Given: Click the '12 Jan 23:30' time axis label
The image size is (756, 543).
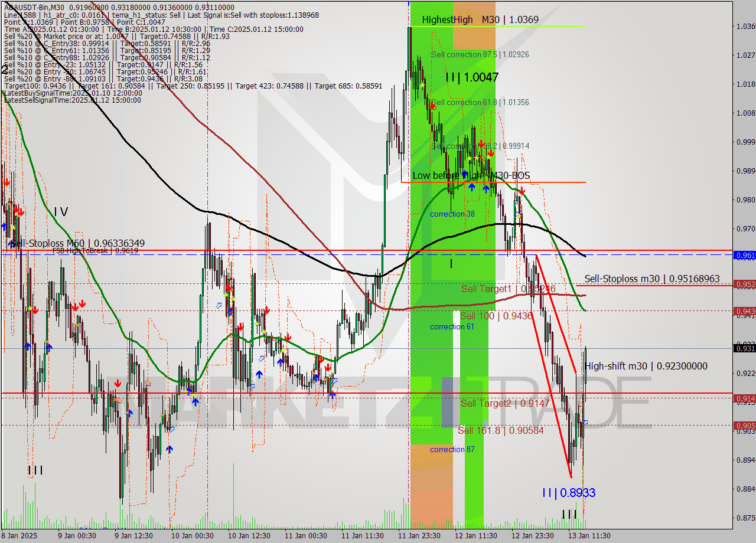Looking at the screenshot, I should (533, 535).
